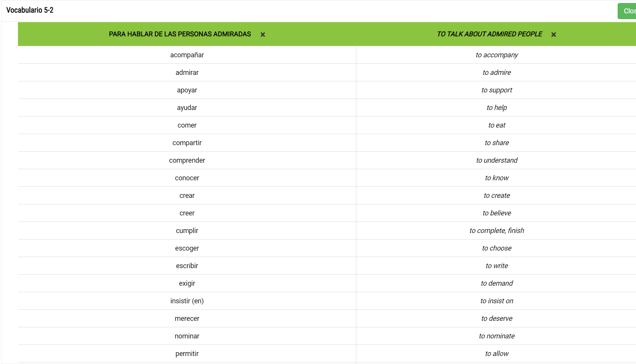Select the translation to nominate

click(497, 336)
